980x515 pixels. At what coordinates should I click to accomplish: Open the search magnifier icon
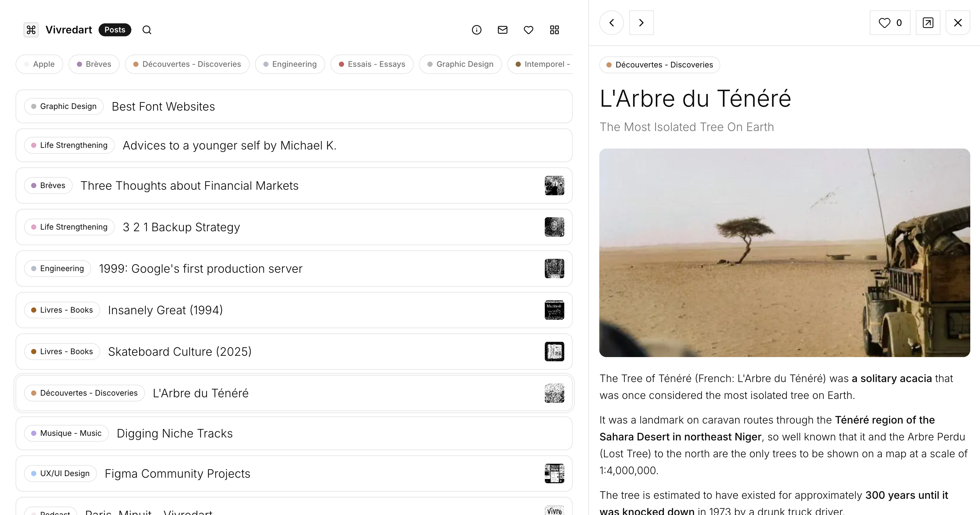tap(147, 30)
